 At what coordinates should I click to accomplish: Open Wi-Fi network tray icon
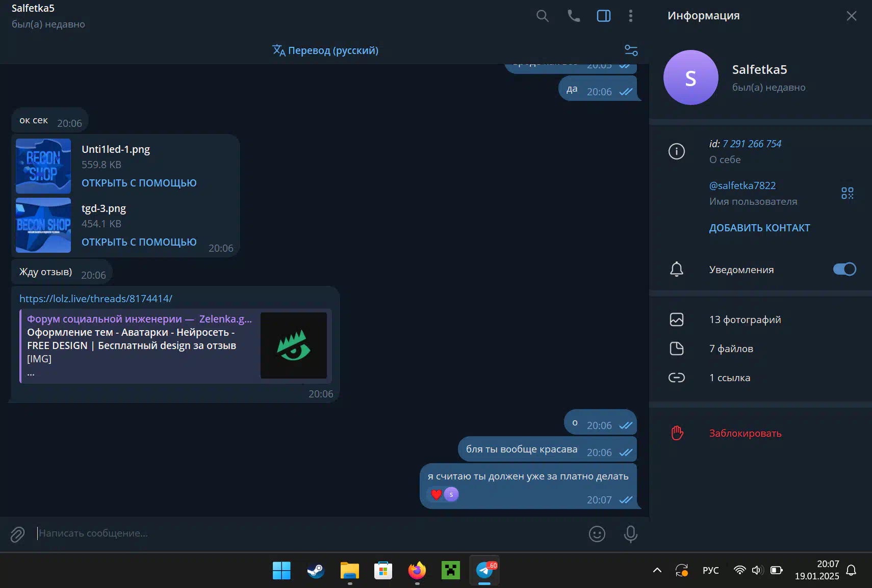(739, 570)
